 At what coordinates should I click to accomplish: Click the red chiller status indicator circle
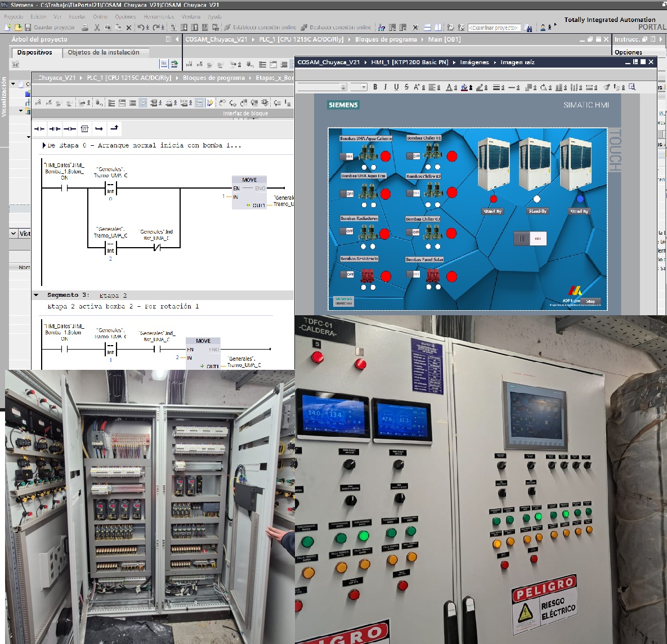[493, 199]
